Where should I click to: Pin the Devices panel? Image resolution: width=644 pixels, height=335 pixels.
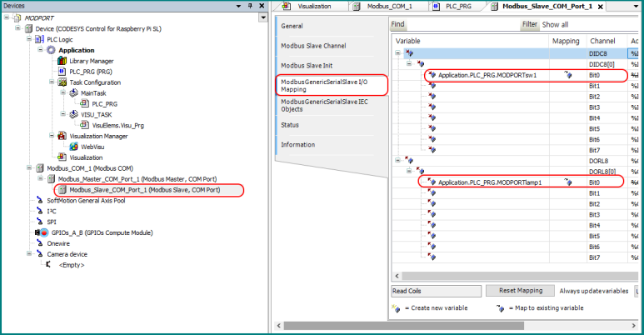(250, 6)
